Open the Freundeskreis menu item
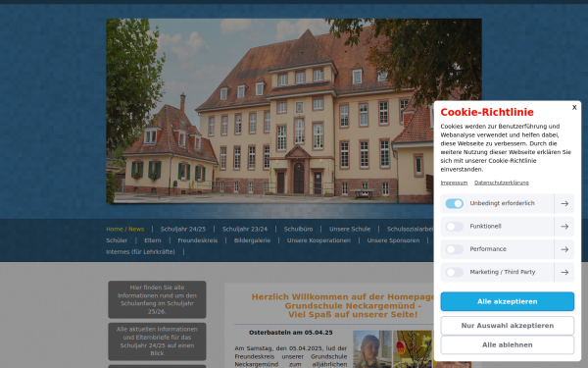Screen dimensions: 588x368 click(198, 240)
